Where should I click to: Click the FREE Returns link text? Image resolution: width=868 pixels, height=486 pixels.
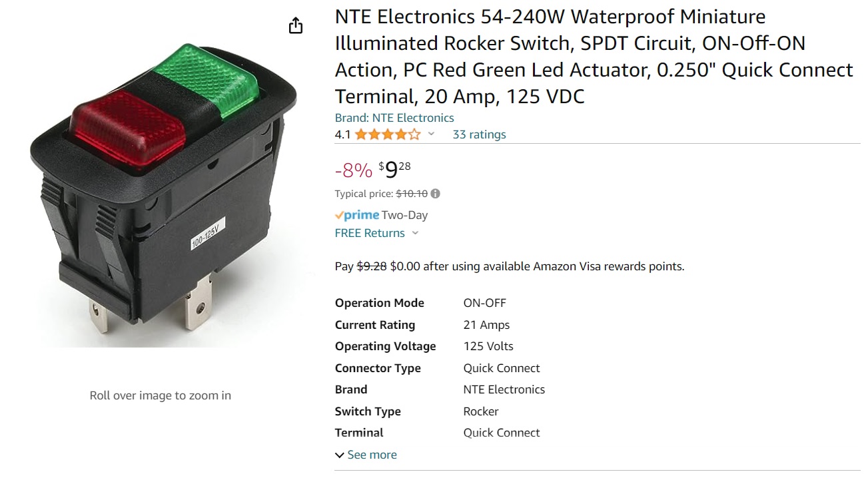click(370, 233)
